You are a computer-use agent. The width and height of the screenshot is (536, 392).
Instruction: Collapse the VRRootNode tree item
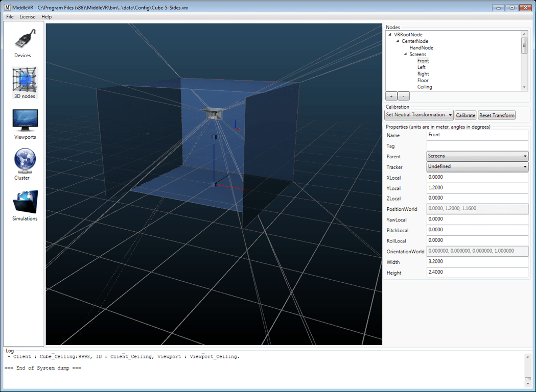tap(390, 35)
